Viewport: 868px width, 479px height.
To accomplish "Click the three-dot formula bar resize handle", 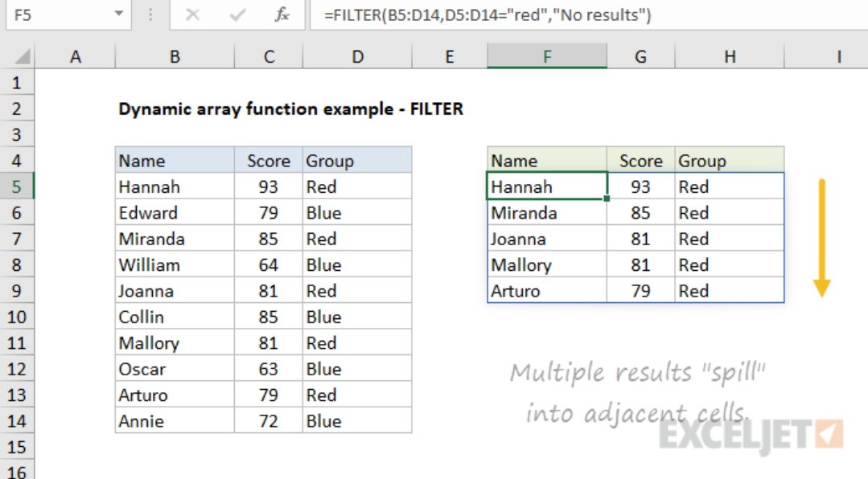I will [148, 14].
